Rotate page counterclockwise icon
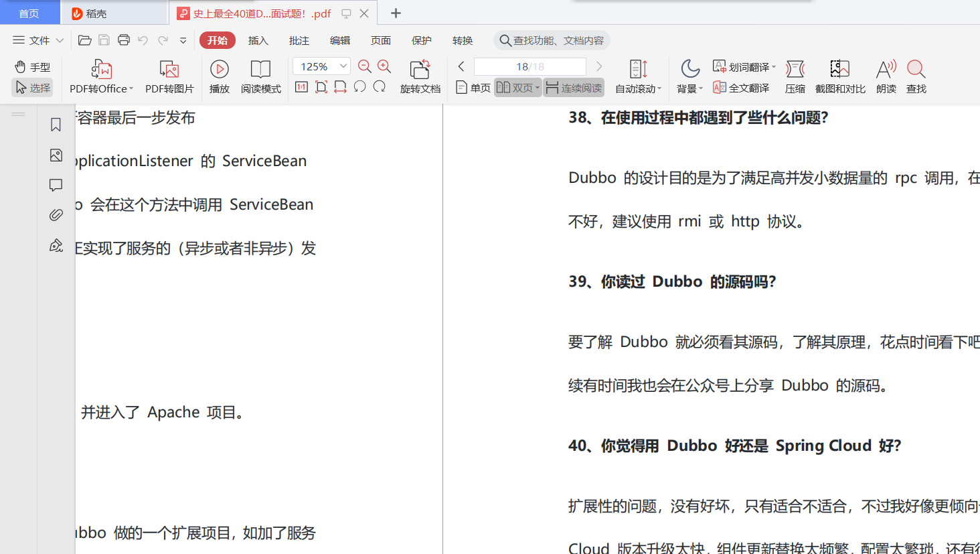980x554 pixels. point(360,87)
